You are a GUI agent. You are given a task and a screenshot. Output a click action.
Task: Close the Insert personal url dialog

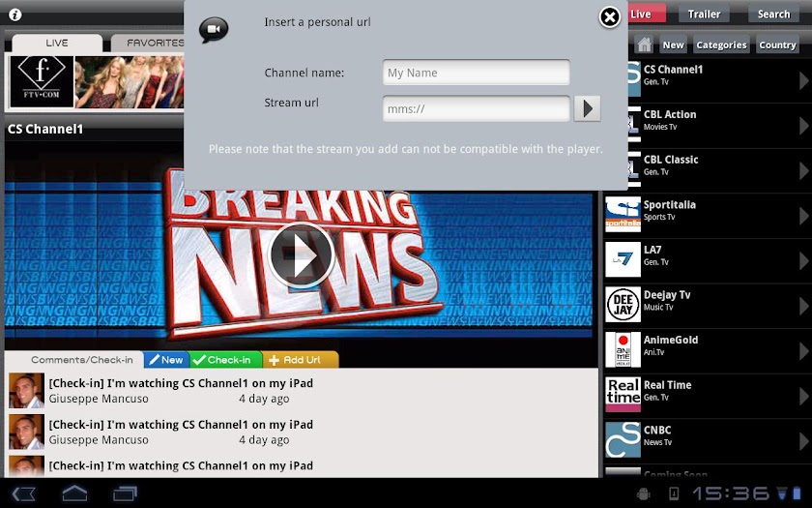(x=610, y=17)
